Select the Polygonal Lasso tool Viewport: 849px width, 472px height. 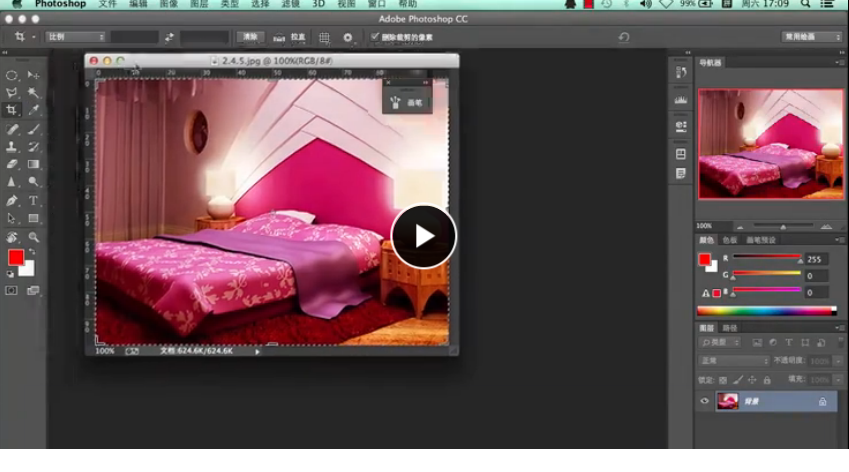[11, 93]
